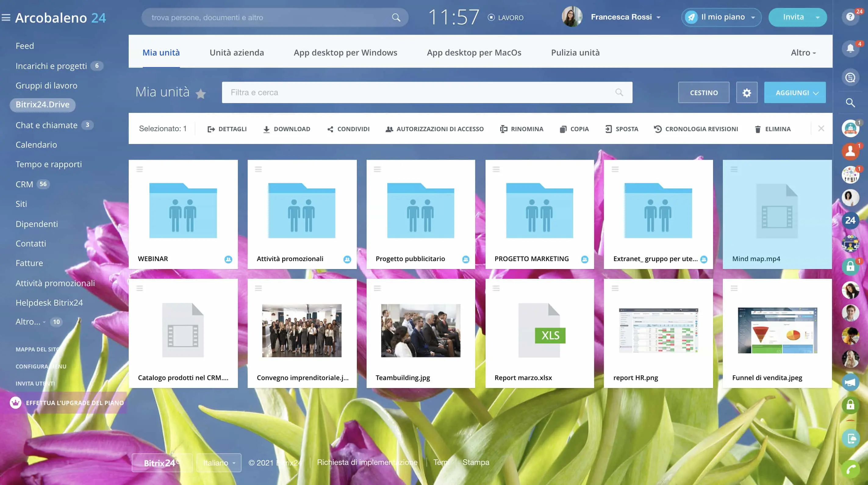
Task: Open drive settings gear icon
Action: (x=747, y=92)
